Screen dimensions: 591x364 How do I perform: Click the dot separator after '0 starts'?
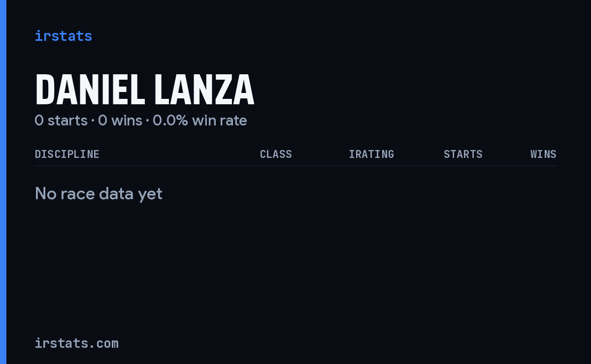coord(93,121)
